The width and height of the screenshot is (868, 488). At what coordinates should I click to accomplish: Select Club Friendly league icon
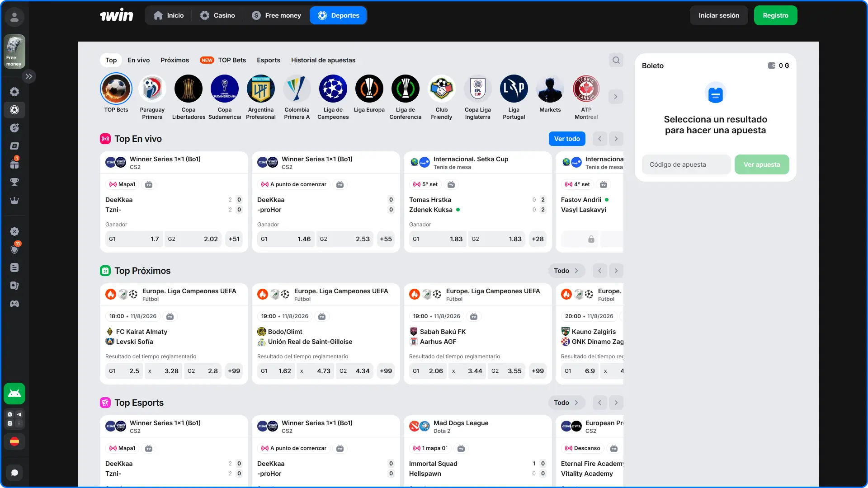click(442, 89)
